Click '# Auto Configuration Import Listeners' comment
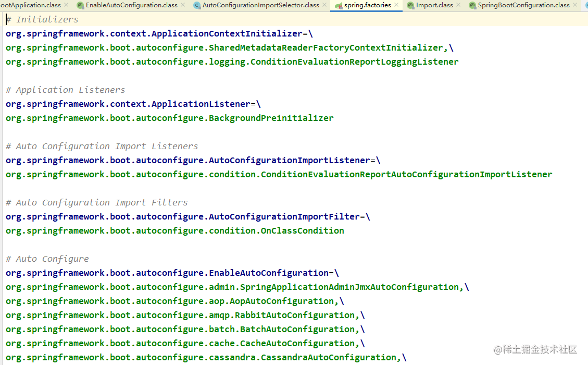The image size is (588, 365). click(102, 147)
